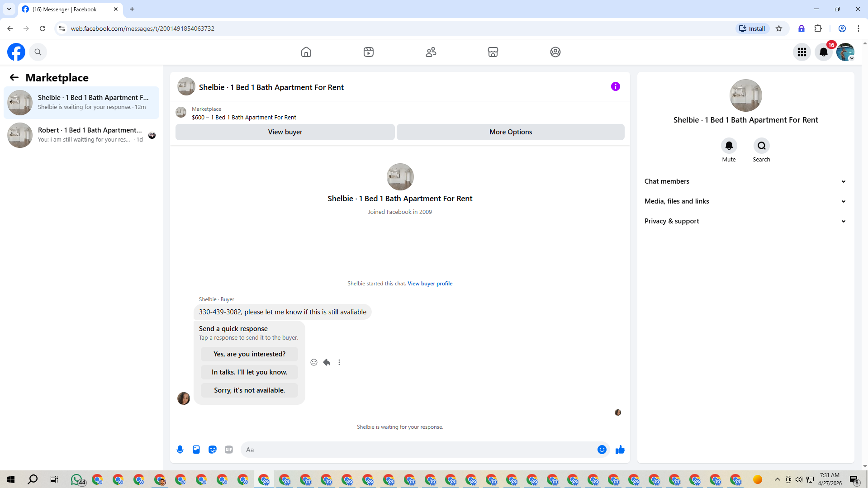Open the Groups icon in top navigation
This screenshot has width=868, height=488.
555,52
